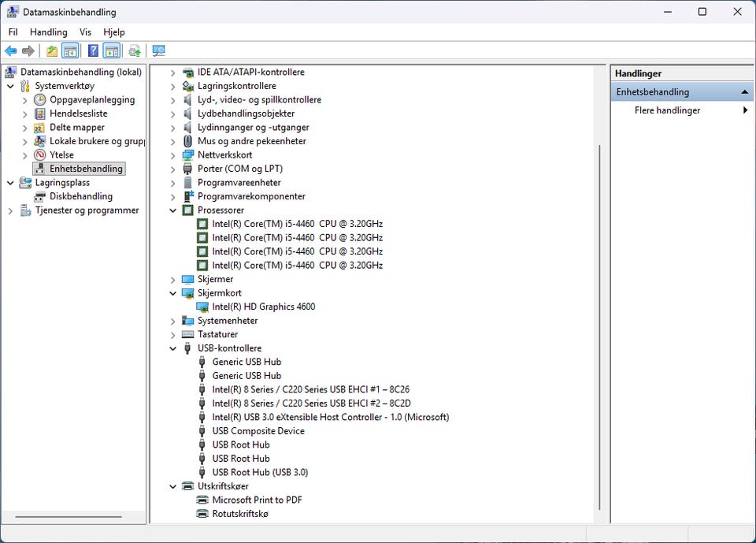The image size is (756, 543).
Task: Select Intel(R) HD Graphics 4600 display adapter
Action: pyautogui.click(x=263, y=307)
